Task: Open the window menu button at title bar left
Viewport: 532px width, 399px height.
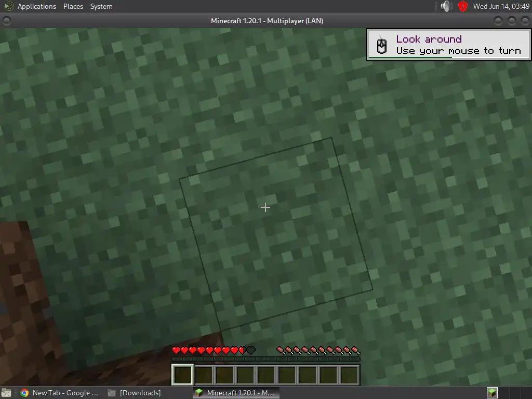Action: coord(6,21)
